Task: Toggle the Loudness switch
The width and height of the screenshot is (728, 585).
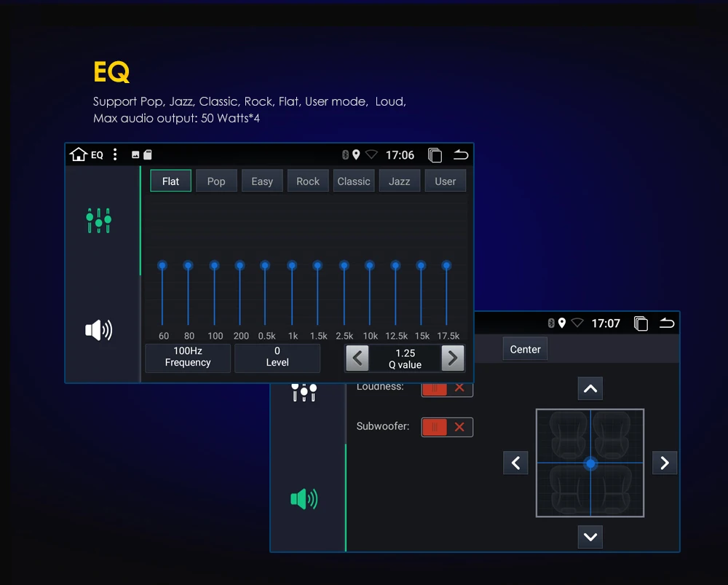Action: [x=447, y=388]
